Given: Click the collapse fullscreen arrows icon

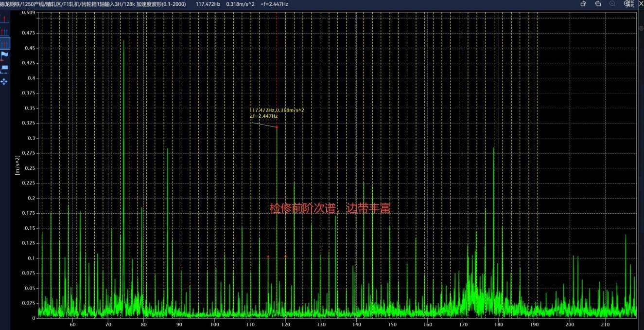Looking at the screenshot, I should (x=632, y=4).
